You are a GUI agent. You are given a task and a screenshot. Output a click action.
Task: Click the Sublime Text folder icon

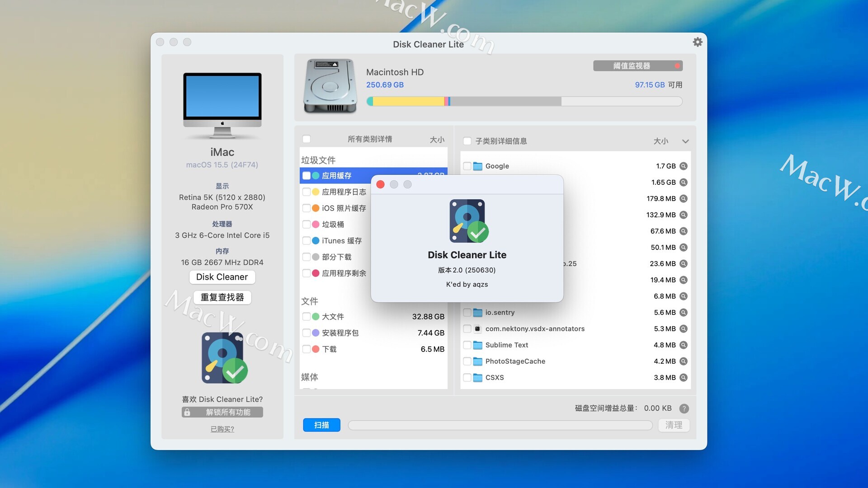pyautogui.click(x=477, y=345)
